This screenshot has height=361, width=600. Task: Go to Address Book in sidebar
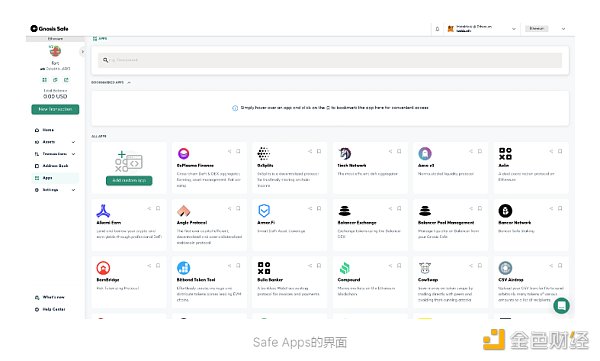[x=55, y=166]
